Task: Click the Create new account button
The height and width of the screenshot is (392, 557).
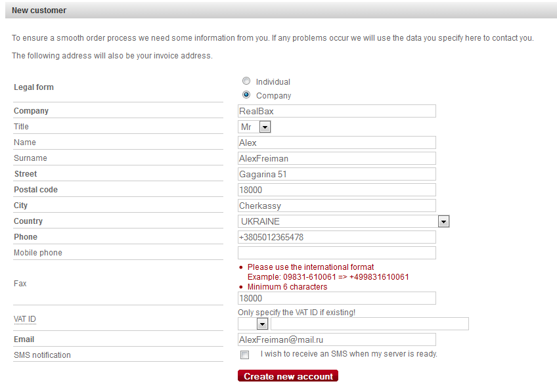Action: [x=288, y=376]
